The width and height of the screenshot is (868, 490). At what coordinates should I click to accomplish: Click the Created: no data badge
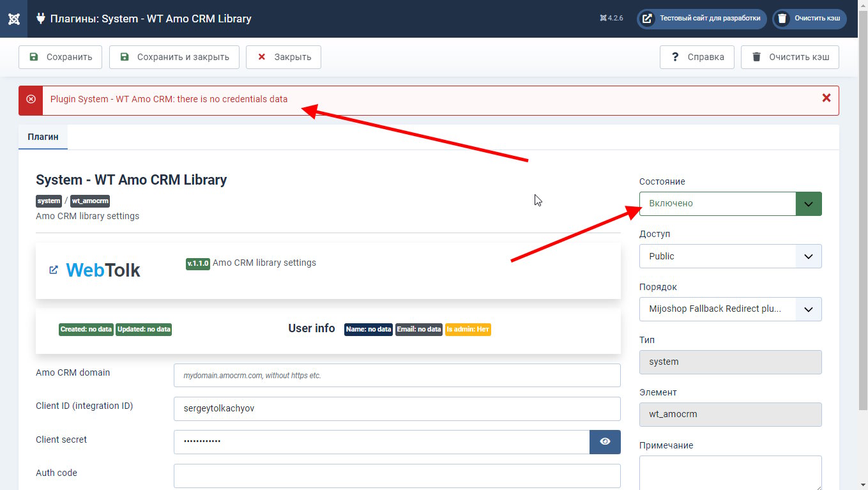coord(86,329)
